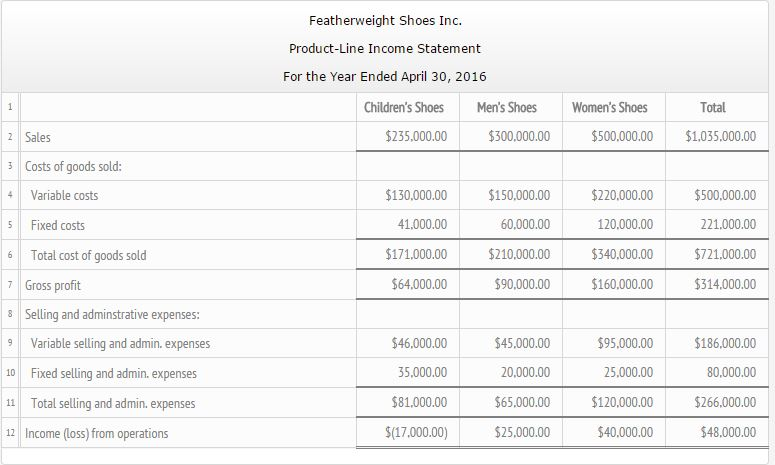Click row number 4 Variable costs label

(64, 195)
